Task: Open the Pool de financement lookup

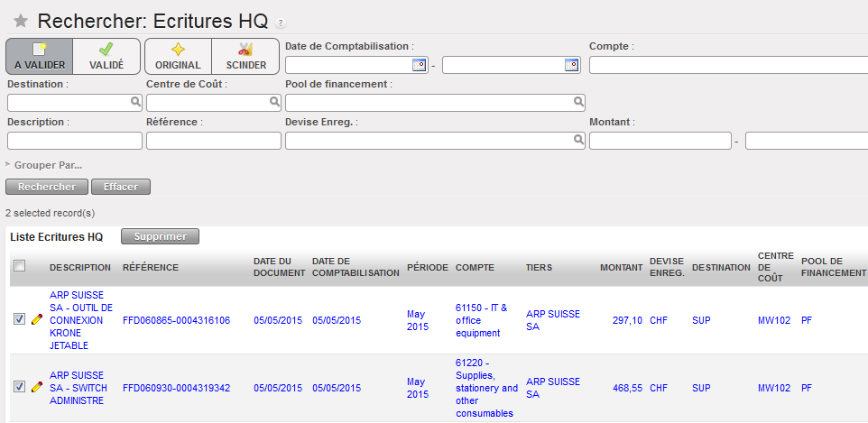Action: [578, 103]
